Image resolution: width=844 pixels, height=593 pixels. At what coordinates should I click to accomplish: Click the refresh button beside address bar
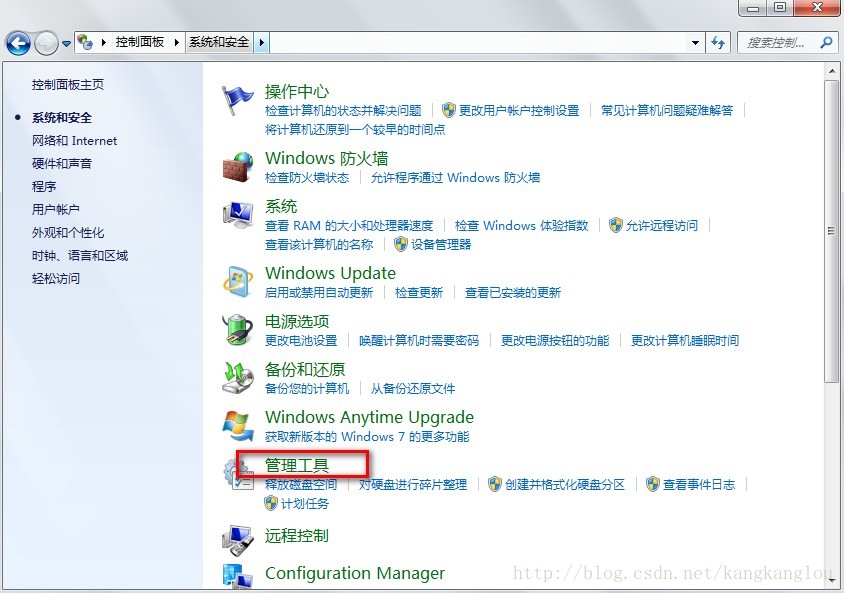(718, 43)
